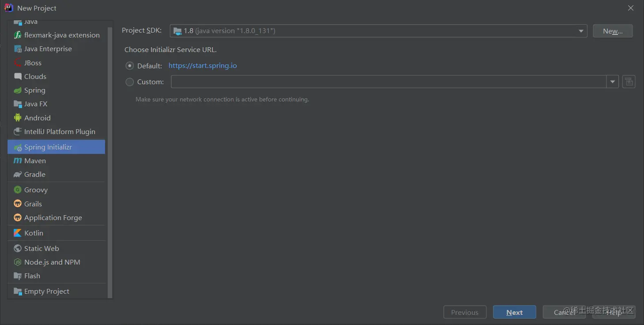Screen dimensions: 644x325
Task: Select Node.js and NPM entry
Action: tap(56, 262)
